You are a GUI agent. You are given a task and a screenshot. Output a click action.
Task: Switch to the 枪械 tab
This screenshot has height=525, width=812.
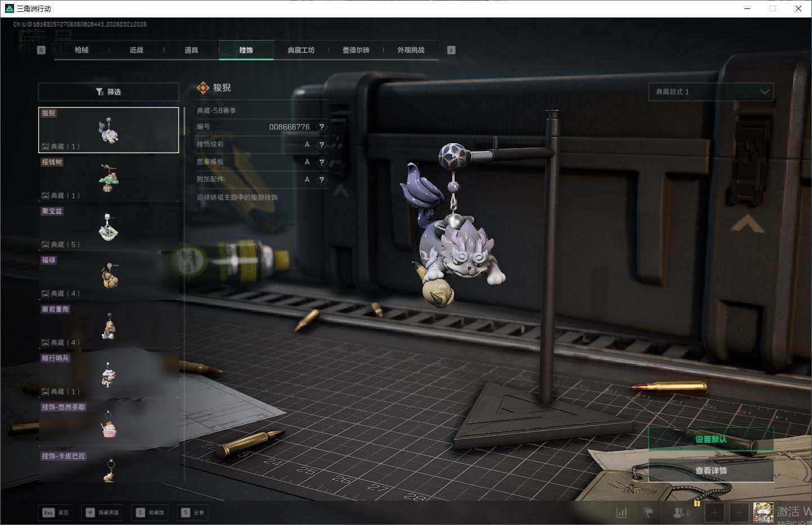tap(82, 50)
